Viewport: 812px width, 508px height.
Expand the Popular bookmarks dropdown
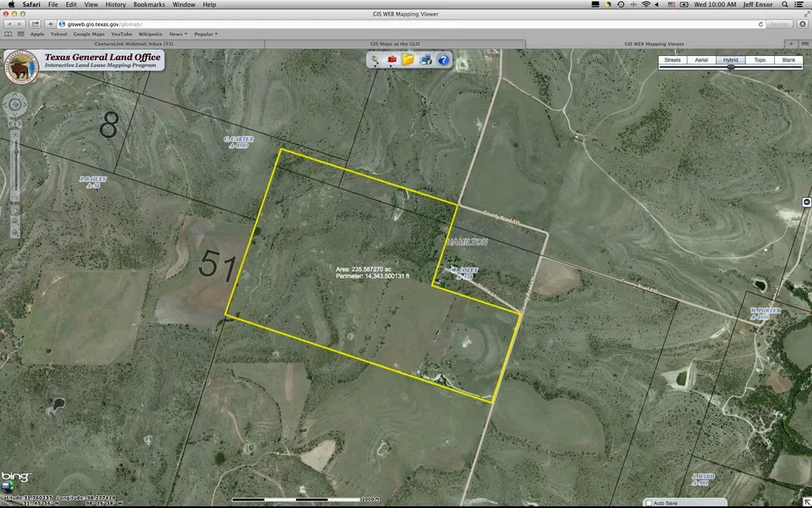(206, 34)
